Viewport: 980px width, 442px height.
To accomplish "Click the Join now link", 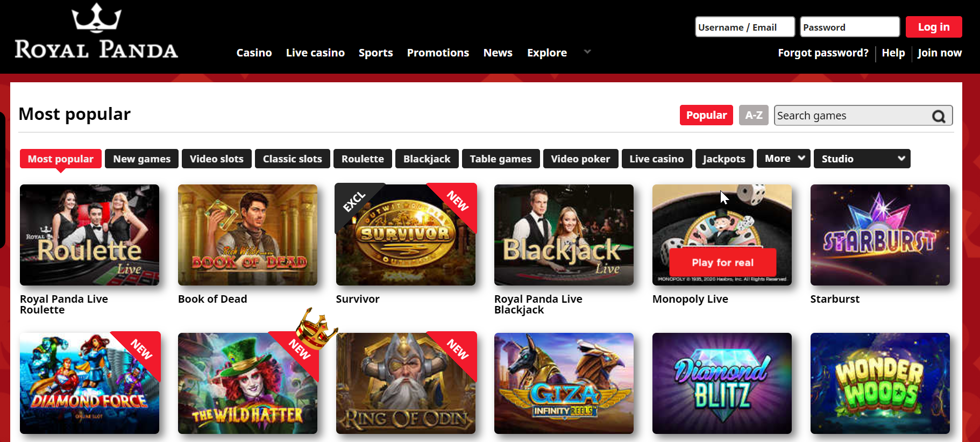I will pos(940,53).
